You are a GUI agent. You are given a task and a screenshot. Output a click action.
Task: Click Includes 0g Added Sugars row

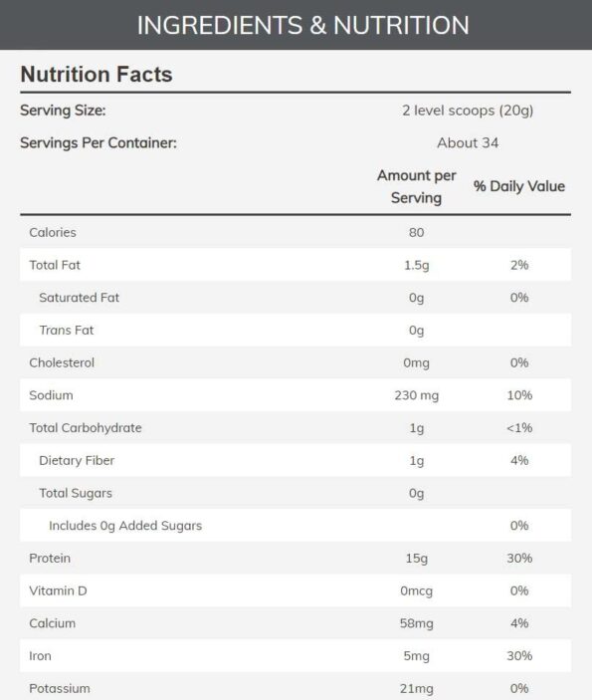click(296, 526)
